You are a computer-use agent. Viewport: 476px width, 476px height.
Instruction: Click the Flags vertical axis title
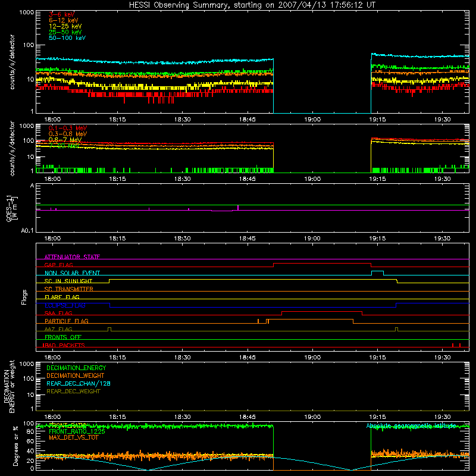tap(24, 297)
